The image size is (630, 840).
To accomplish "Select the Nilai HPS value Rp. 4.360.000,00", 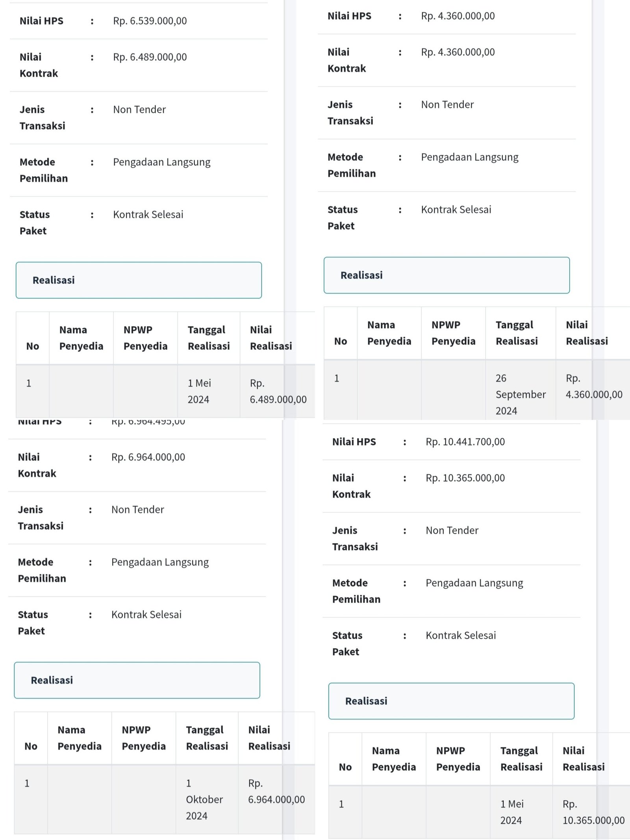I will pyautogui.click(x=458, y=16).
